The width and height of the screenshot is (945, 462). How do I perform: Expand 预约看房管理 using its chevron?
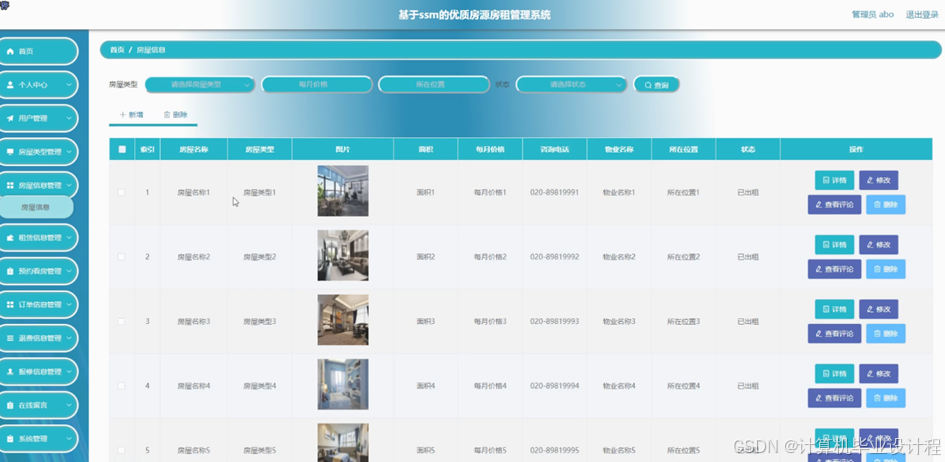tap(69, 272)
